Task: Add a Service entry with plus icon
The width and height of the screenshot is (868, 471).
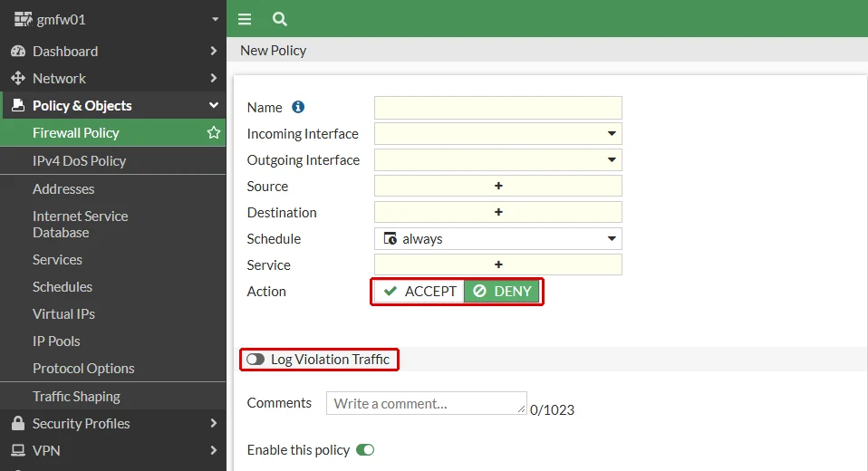Action: click(x=498, y=264)
